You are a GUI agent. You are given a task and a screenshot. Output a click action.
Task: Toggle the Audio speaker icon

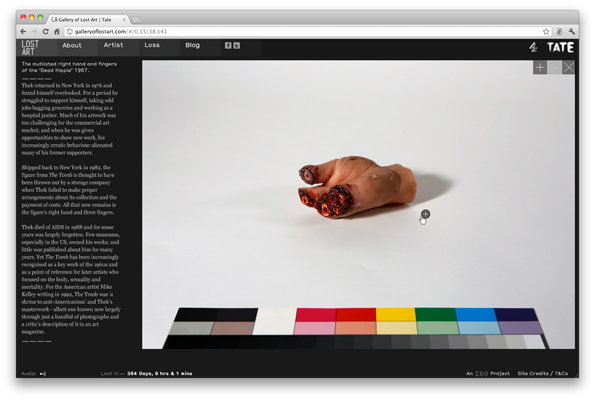(43, 374)
